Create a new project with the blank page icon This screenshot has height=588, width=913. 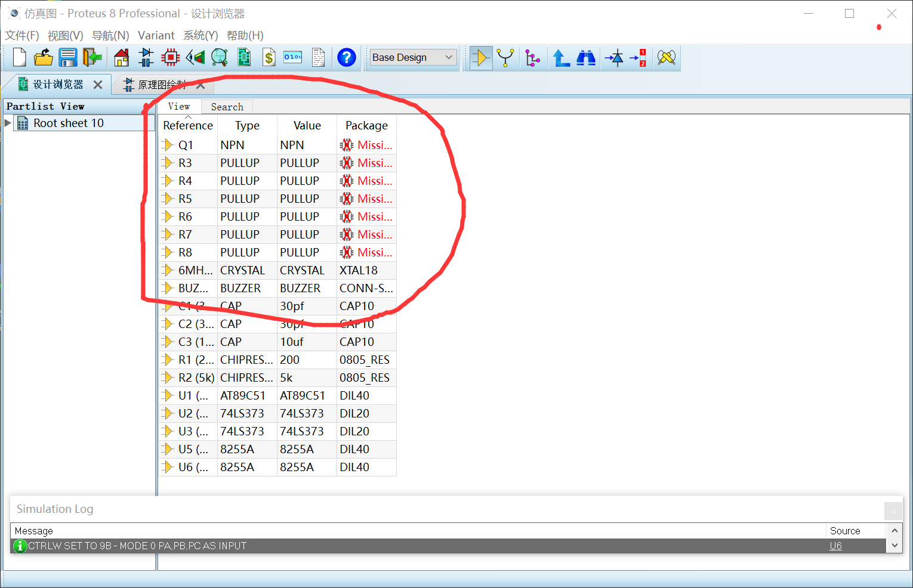pos(19,57)
